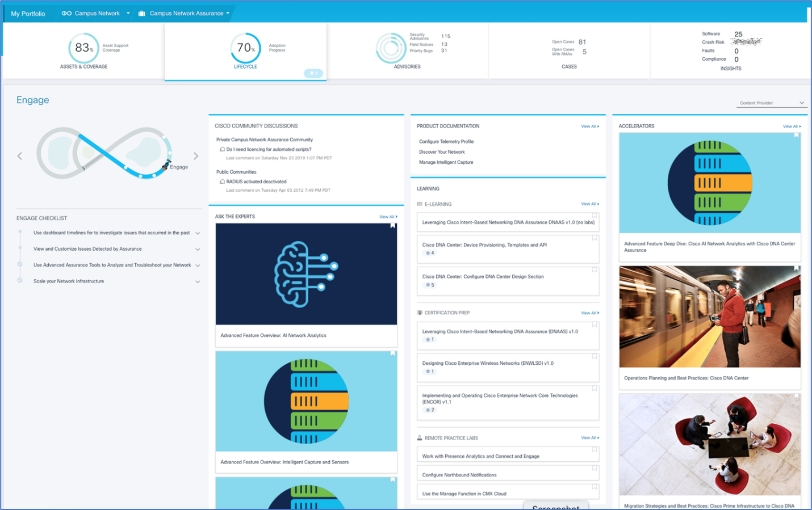
Task: Bookmark the AI Network Analytics overview card
Action: click(392, 226)
